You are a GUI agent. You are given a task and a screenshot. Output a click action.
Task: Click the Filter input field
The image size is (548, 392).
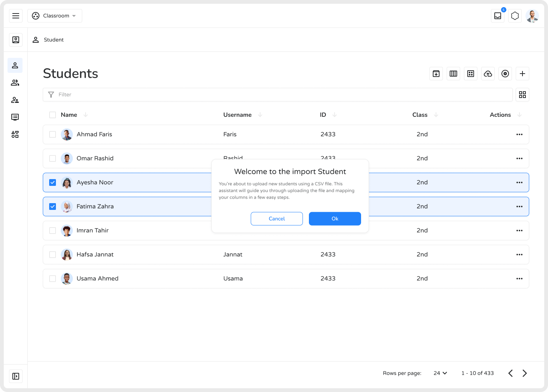pos(278,95)
